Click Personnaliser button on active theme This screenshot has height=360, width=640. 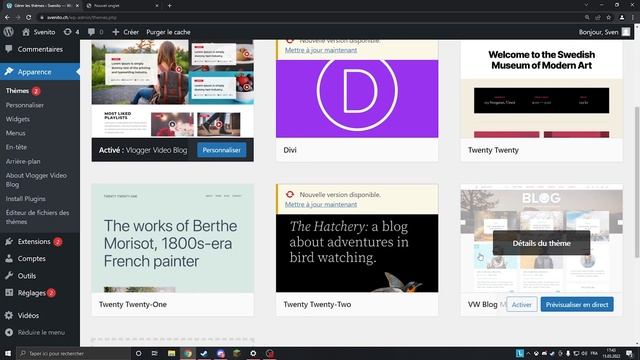point(222,150)
